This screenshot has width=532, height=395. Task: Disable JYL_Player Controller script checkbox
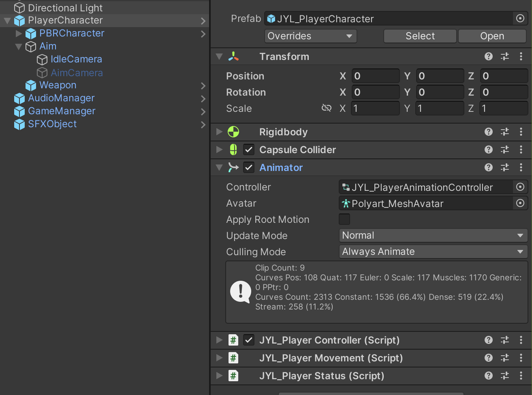pos(249,340)
